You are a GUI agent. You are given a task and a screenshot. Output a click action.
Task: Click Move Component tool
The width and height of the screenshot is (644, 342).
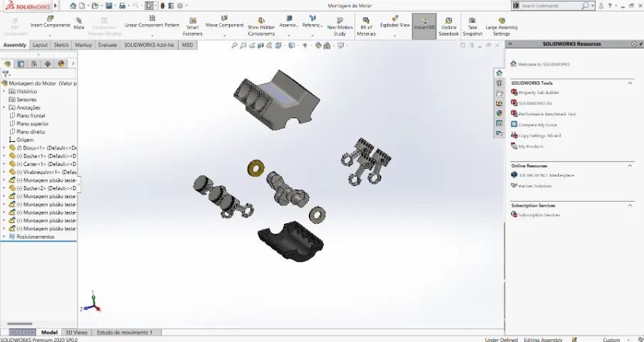pos(224,22)
